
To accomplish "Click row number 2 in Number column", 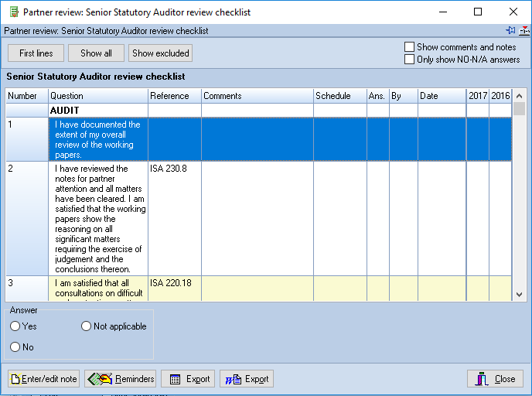I will (27, 219).
